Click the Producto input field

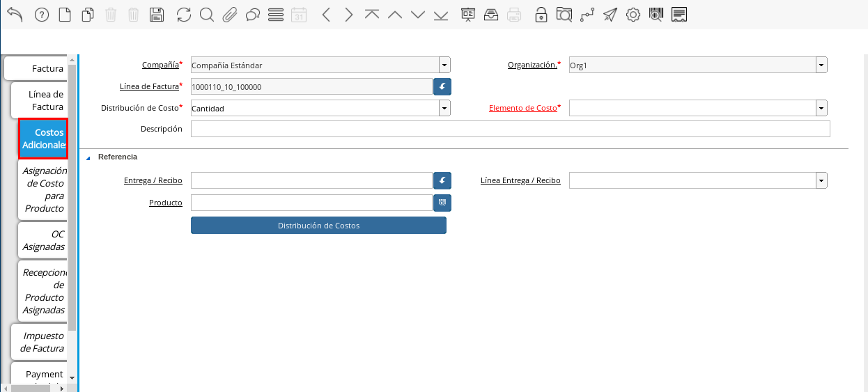[311, 203]
